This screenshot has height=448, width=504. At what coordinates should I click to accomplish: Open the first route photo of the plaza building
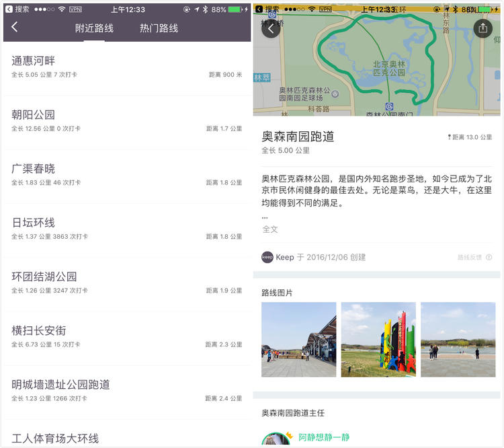(x=298, y=340)
